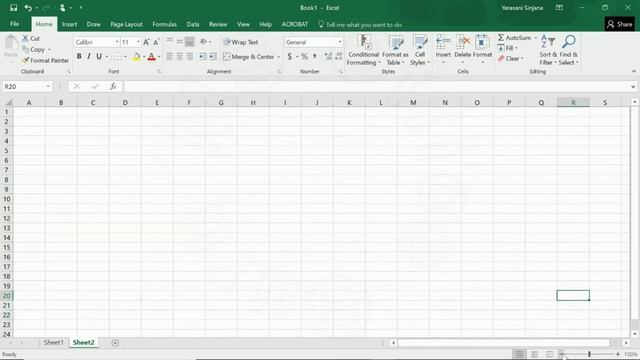Switch to the Formulas tab
The height and width of the screenshot is (360, 640).
tap(164, 24)
